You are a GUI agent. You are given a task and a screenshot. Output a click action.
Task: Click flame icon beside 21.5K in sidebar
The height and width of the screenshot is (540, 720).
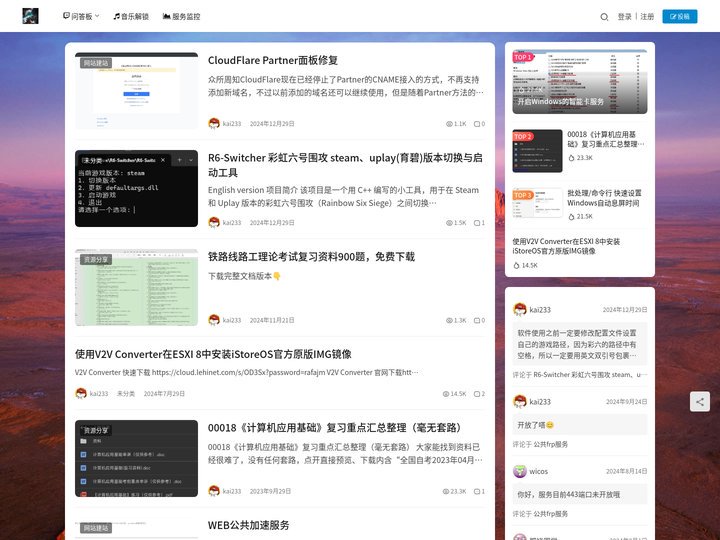(x=571, y=217)
